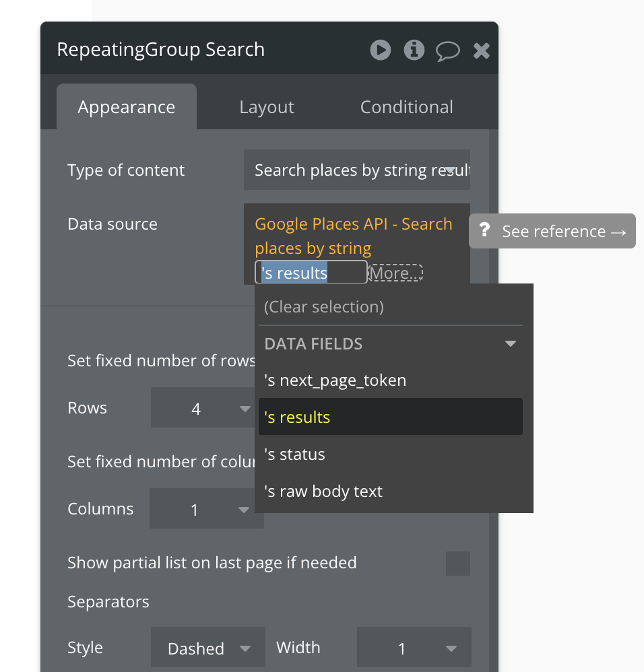Open the Rows count dropdown
The height and width of the screenshot is (672, 644).
tap(202, 408)
